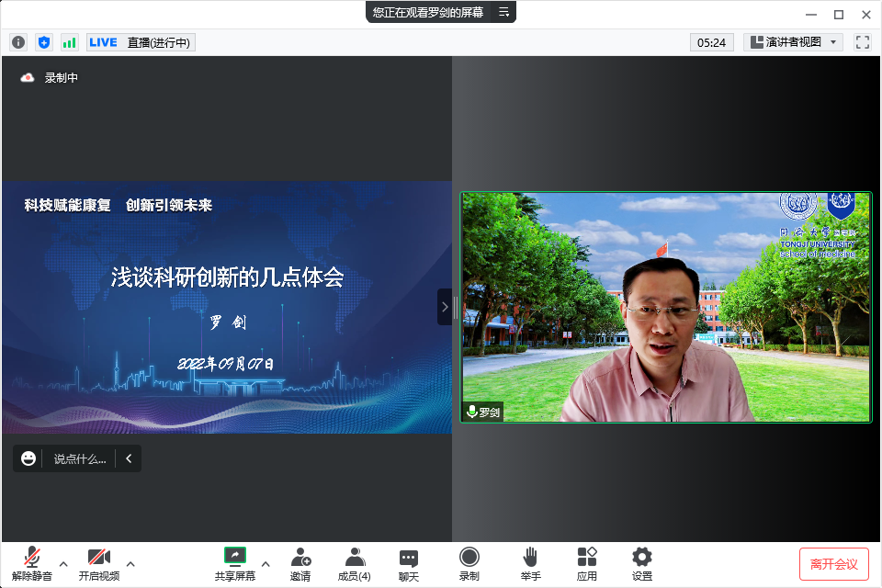Open the Invite (邀请) icon
Image resolution: width=882 pixels, height=588 pixels.
300,563
